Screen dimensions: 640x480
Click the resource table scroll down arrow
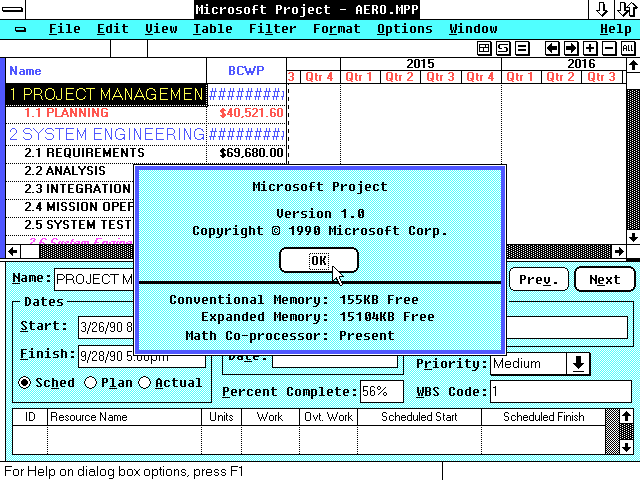point(626,446)
